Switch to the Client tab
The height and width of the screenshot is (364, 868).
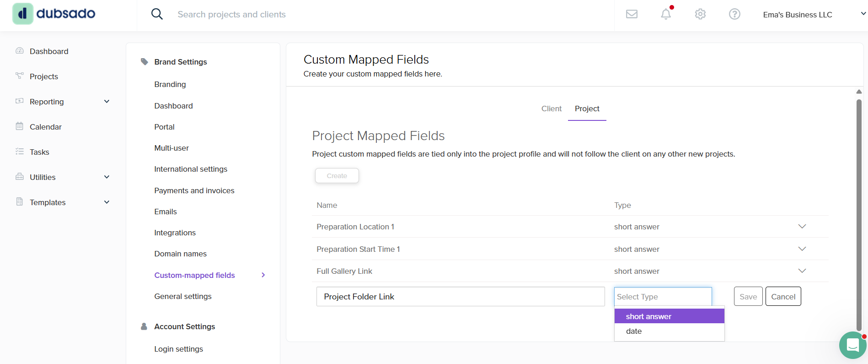click(x=551, y=109)
